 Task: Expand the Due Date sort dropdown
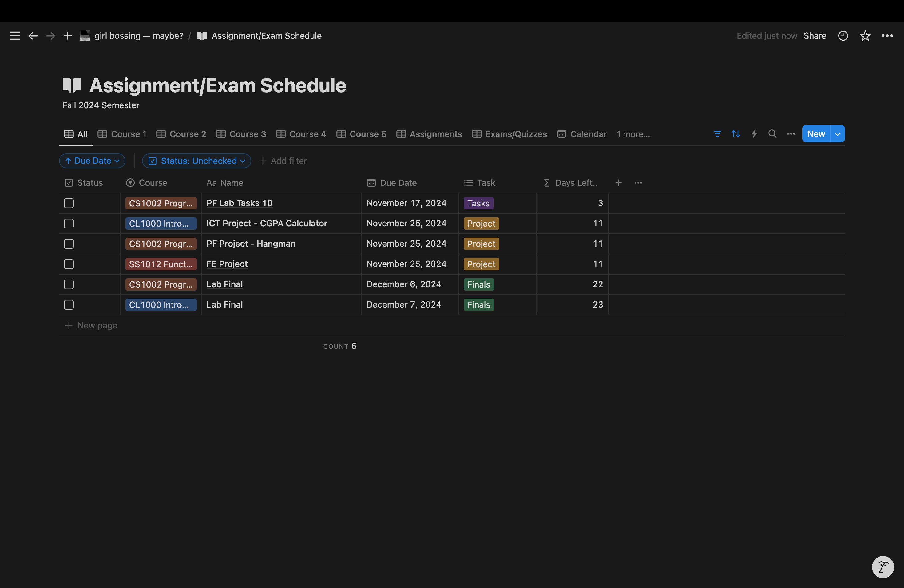click(92, 161)
